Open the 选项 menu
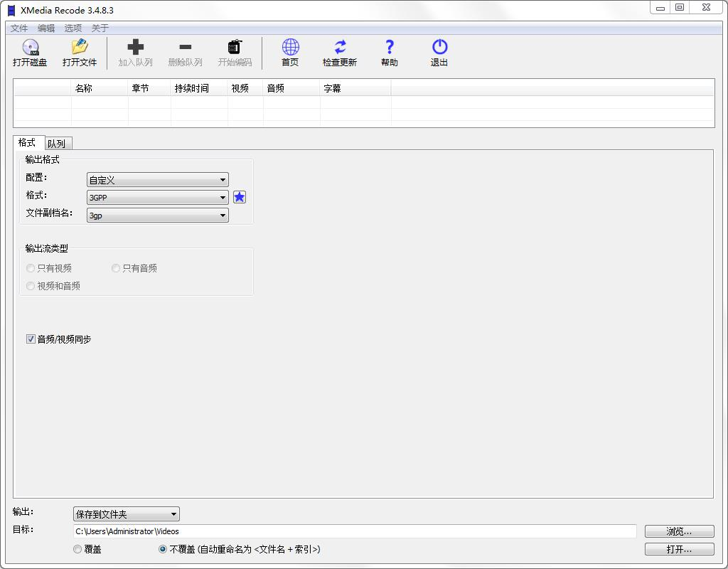 (72, 28)
